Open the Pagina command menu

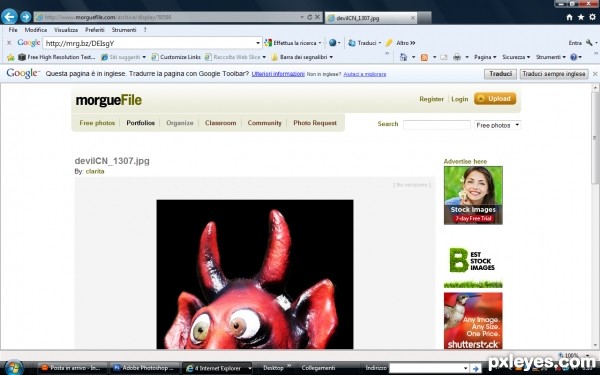click(x=485, y=57)
